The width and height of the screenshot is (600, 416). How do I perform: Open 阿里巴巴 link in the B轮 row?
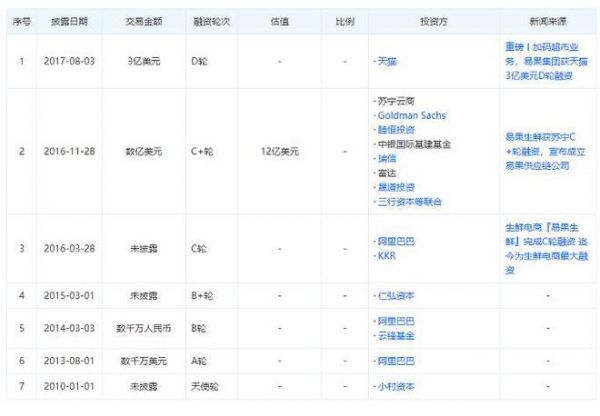pyautogui.click(x=396, y=321)
